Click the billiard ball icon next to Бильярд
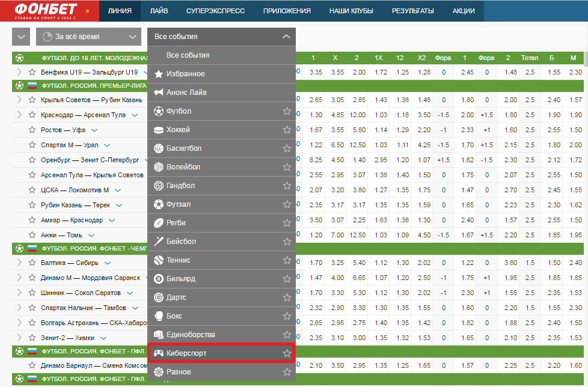The image size is (588, 387). point(159,279)
